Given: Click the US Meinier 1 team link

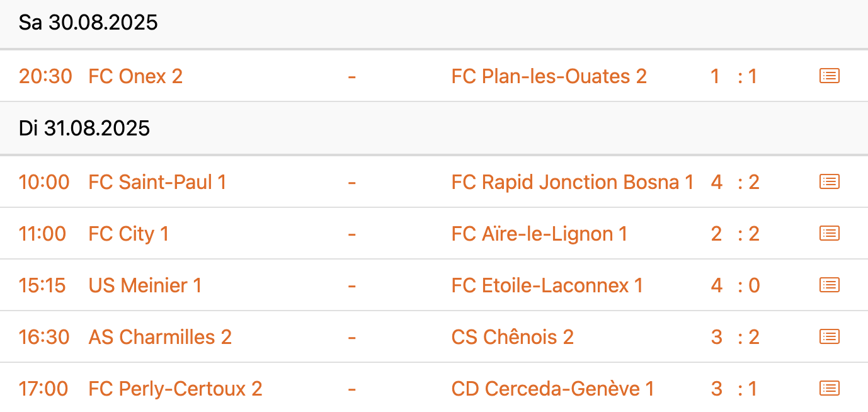Looking at the screenshot, I should (x=145, y=285).
